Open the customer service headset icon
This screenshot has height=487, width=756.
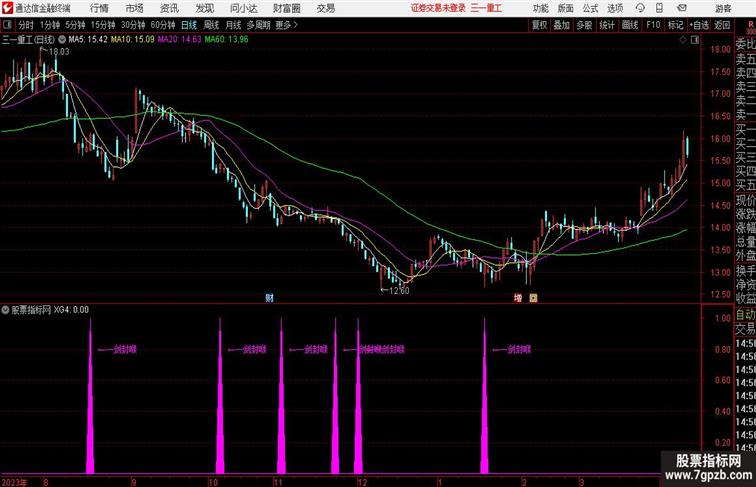point(640,8)
